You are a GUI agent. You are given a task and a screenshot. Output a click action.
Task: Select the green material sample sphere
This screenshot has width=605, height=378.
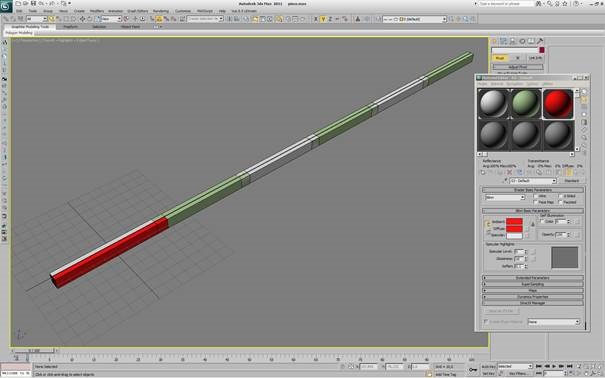click(x=526, y=104)
